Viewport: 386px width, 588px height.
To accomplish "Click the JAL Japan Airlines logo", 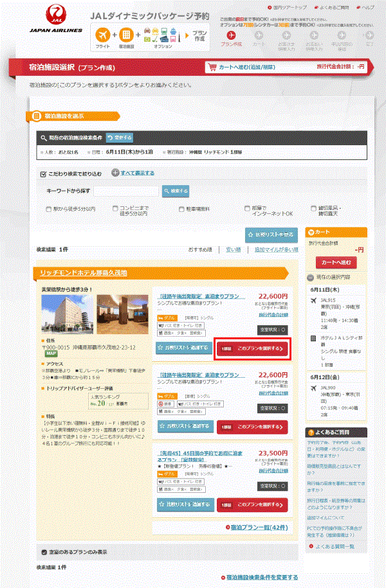I will (x=55, y=20).
